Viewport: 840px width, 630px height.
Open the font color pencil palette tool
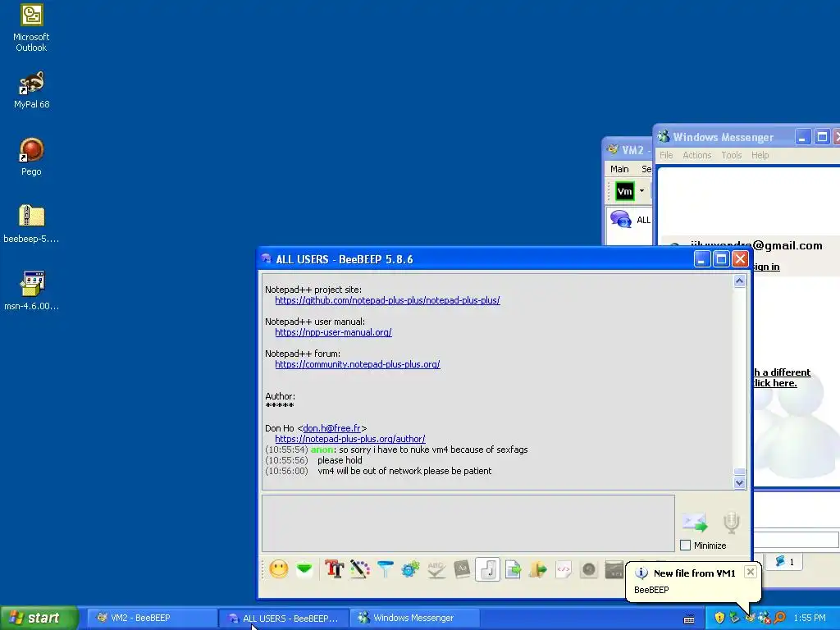pyautogui.click(x=360, y=569)
